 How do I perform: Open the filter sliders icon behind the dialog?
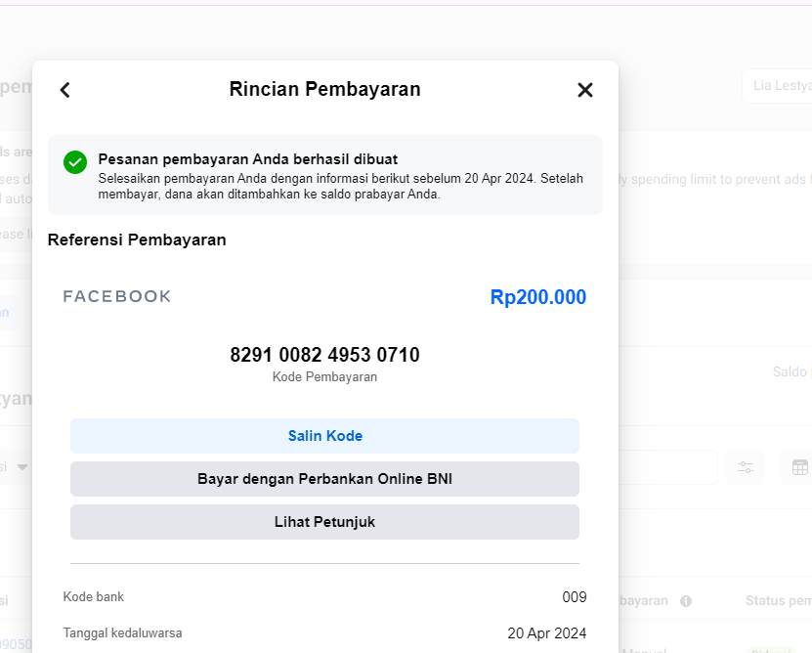[747, 467]
